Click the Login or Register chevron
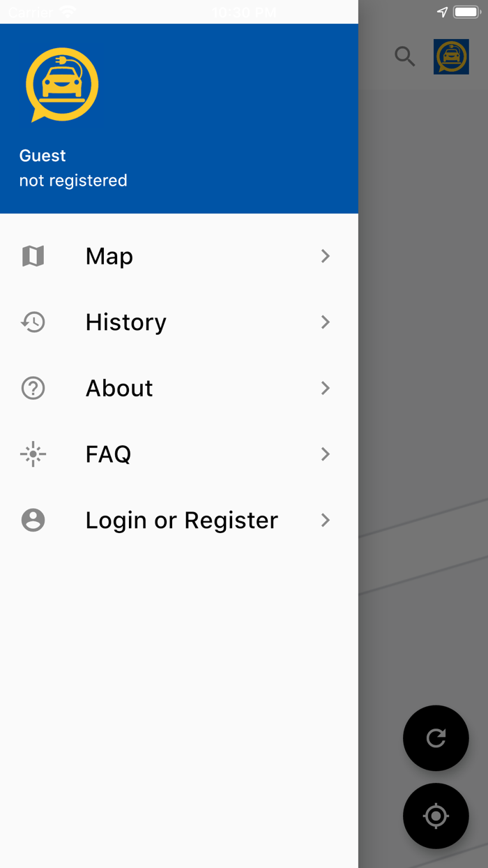Screen dimensions: 488x868 pos(325,520)
